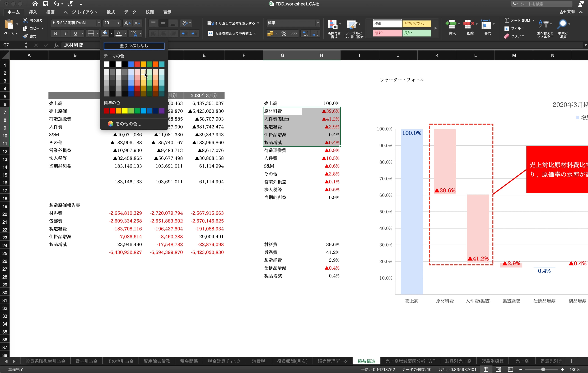The width and height of the screenshot is (588, 373).
Task: Pick yellow swatch in 標準の色 row
Action: 125,111
